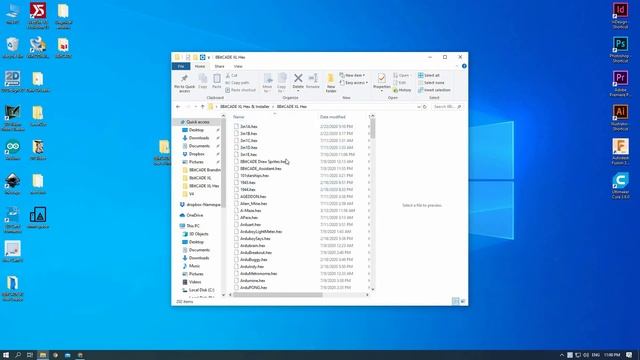The width and height of the screenshot is (640, 360).
Task: Click the Up one level arrow
Action: pos(202,107)
